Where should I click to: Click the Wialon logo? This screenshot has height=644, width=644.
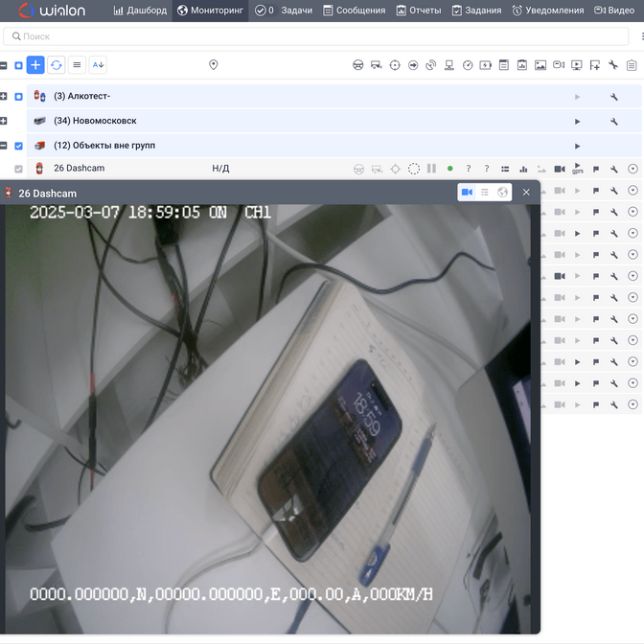52,11
